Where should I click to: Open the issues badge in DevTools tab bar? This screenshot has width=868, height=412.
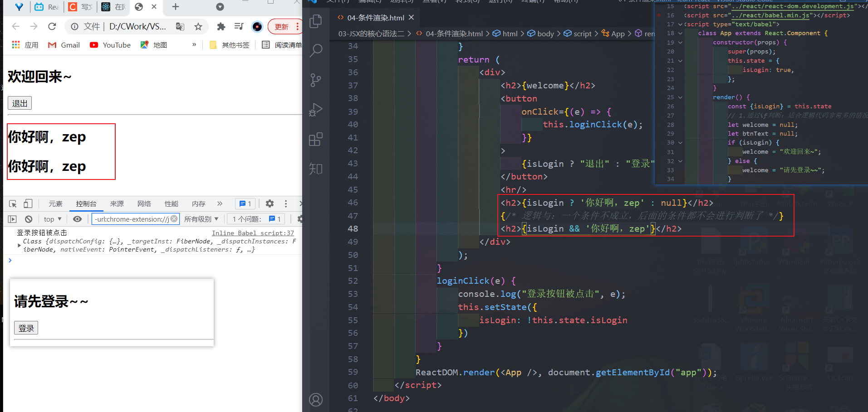tap(245, 204)
